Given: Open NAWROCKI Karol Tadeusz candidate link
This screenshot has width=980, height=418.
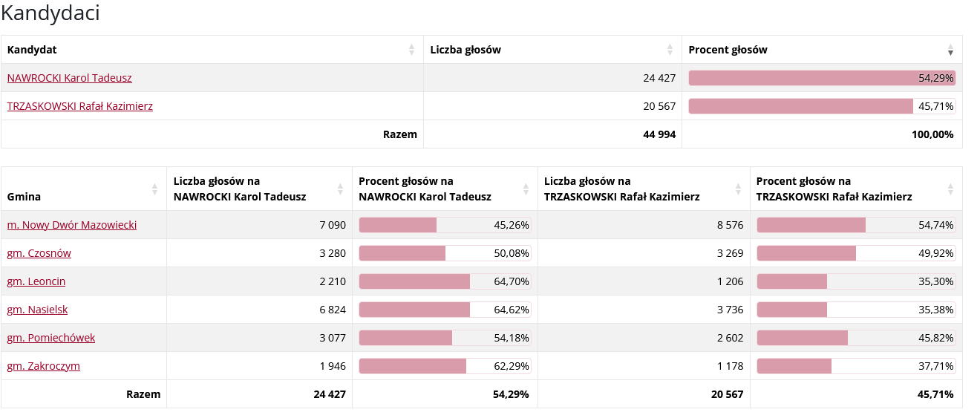Looking at the screenshot, I should 70,78.
